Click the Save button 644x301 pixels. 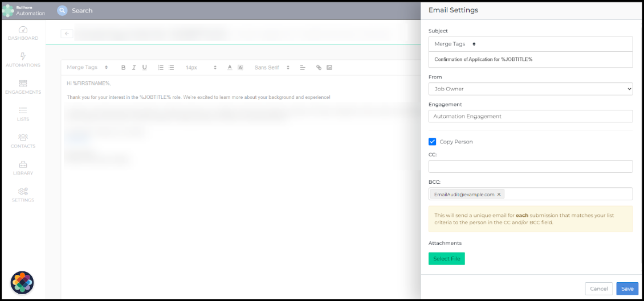point(627,288)
